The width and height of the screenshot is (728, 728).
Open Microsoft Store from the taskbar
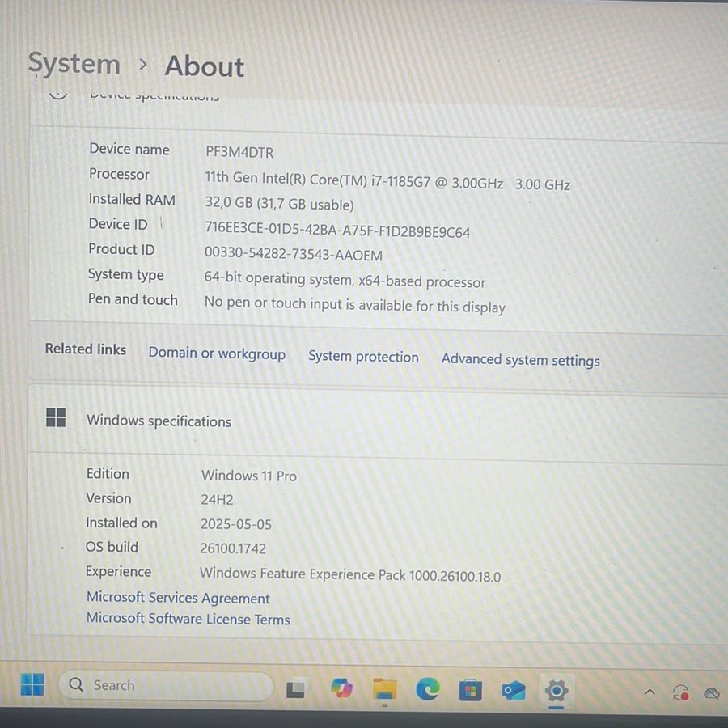[470, 690]
